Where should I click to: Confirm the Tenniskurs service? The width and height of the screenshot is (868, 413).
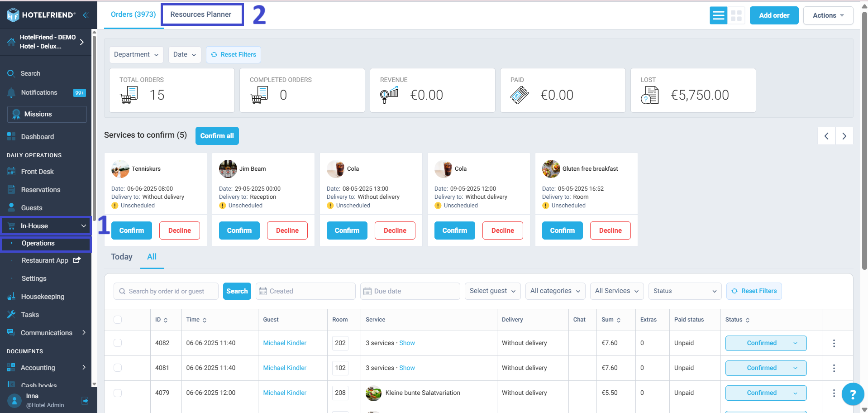(132, 231)
